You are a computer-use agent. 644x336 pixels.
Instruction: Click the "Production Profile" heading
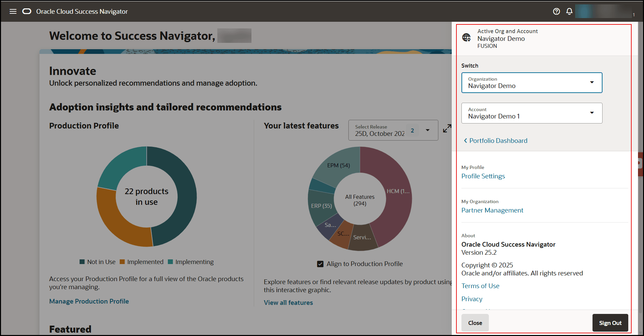(x=84, y=126)
